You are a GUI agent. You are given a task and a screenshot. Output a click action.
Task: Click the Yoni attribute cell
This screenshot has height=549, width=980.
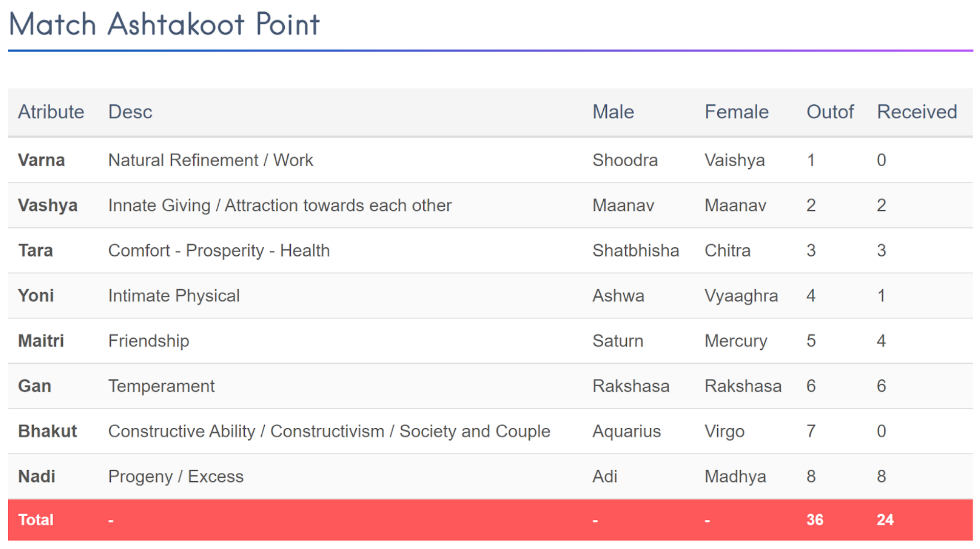(36, 295)
